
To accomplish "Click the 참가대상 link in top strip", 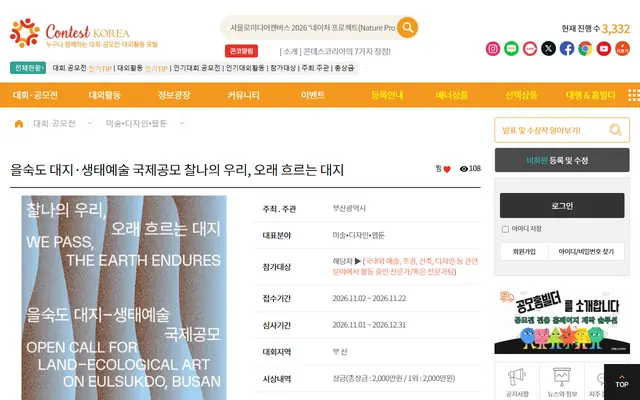I will pyautogui.click(x=283, y=68).
